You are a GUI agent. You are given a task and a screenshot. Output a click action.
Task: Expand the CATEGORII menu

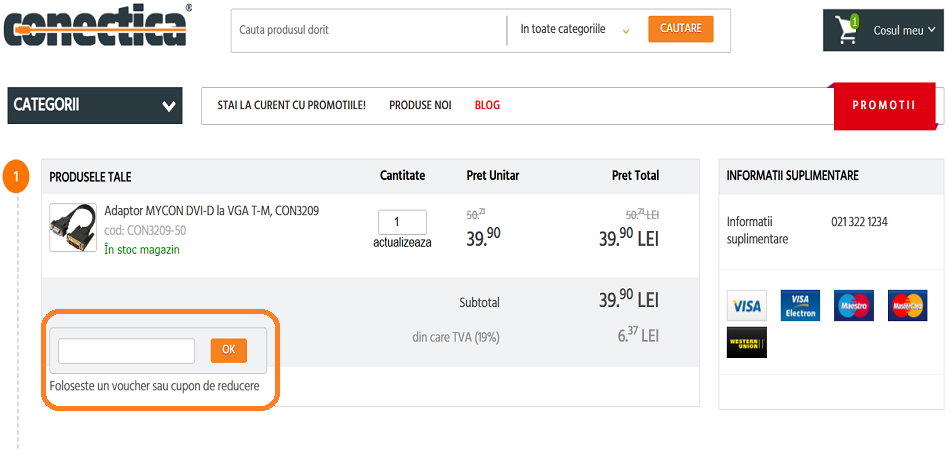tap(95, 105)
